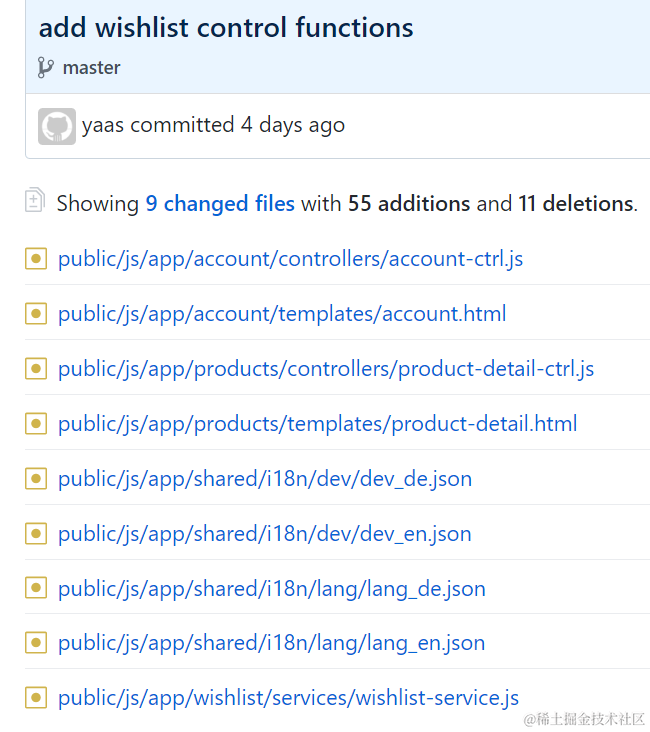
Task: Jump to product-detail.html changes
Action: tap(317, 424)
